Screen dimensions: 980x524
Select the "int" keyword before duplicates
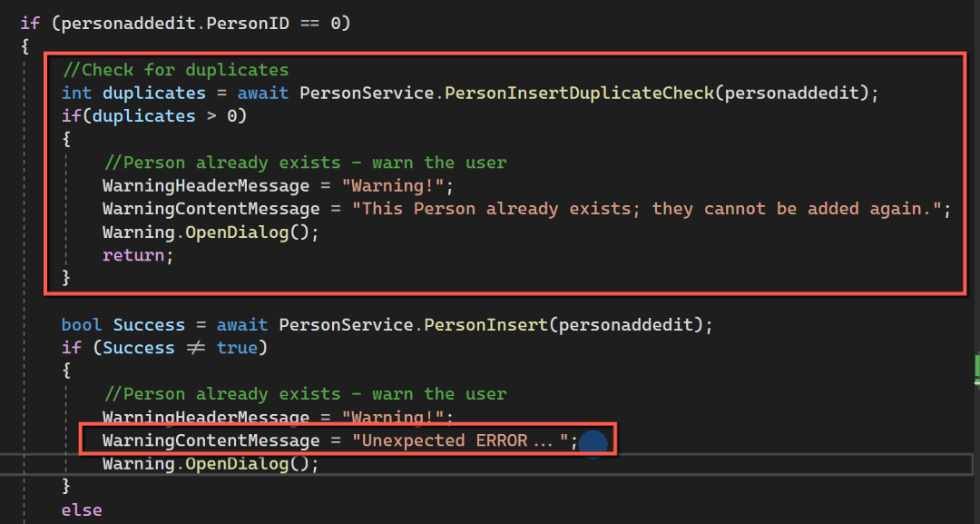click(76, 93)
